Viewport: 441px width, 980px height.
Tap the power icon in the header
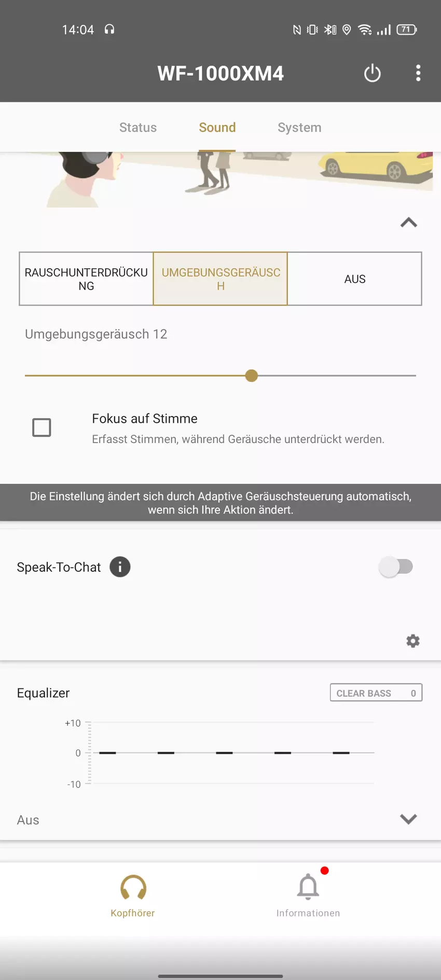[372, 73]
